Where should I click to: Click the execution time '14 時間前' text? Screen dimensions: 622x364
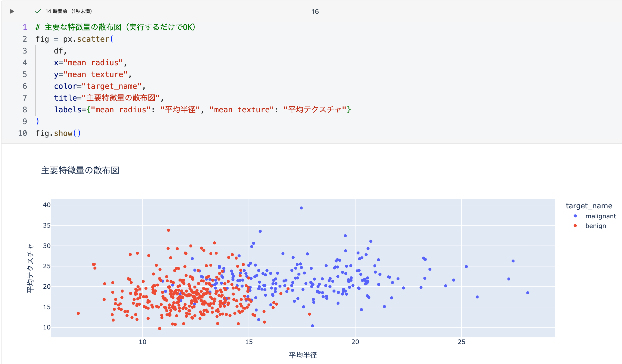(56, 11)
